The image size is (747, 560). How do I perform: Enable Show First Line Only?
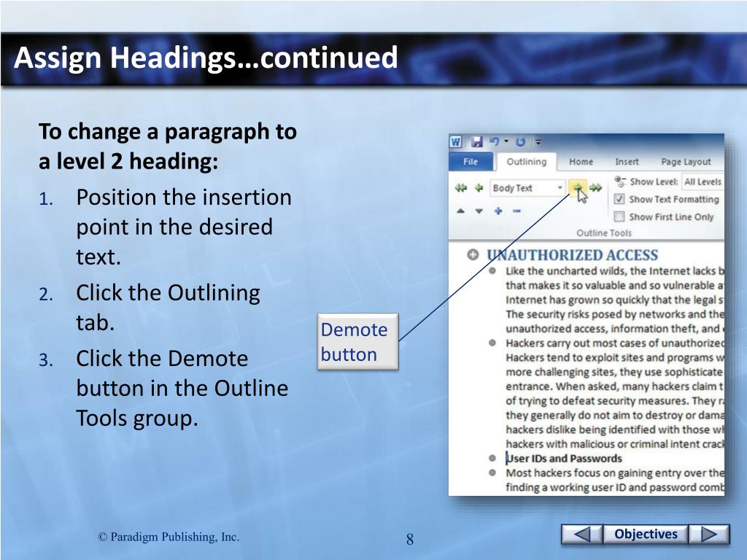[619, 217]
